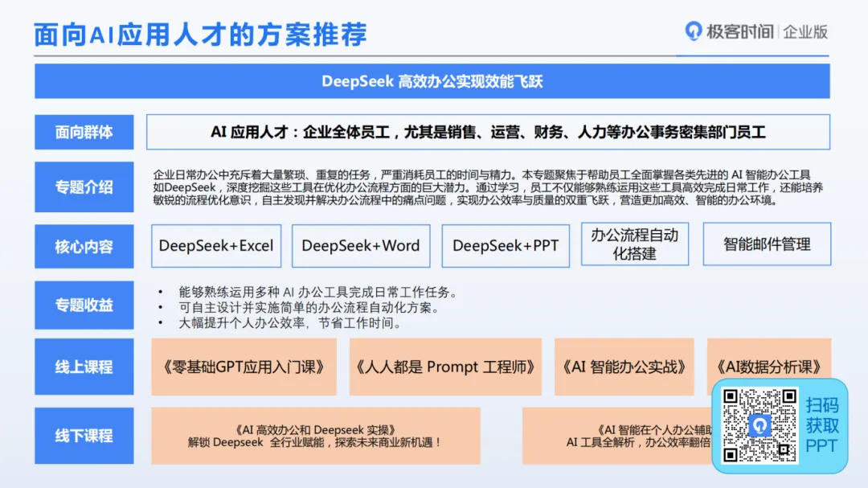Select the DeepSeek+PPT box
The image size is (868, 488).
point(506,246)
